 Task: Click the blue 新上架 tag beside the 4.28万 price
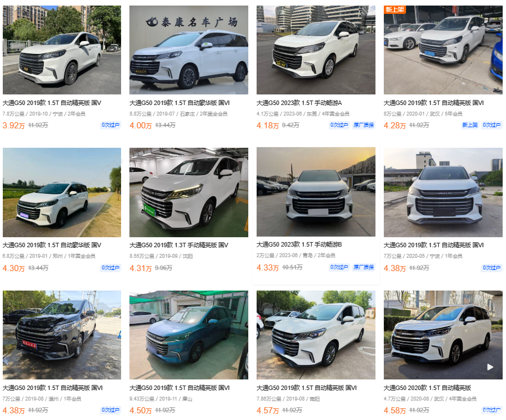pyautogui.click(x=469, y=125)
